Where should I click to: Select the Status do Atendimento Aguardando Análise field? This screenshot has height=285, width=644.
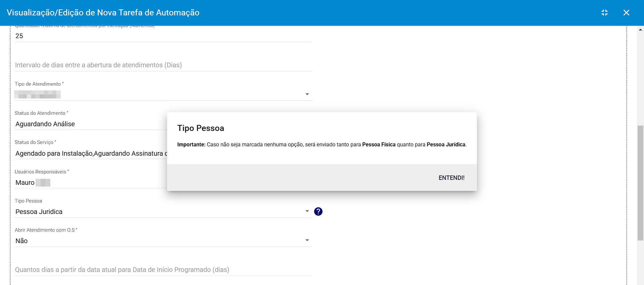point(91,124)
